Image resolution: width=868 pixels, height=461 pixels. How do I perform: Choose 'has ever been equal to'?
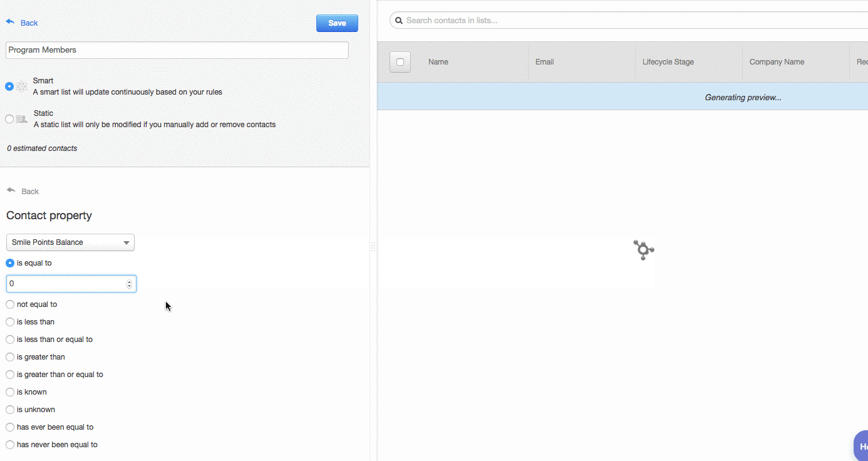click(10, 427)
